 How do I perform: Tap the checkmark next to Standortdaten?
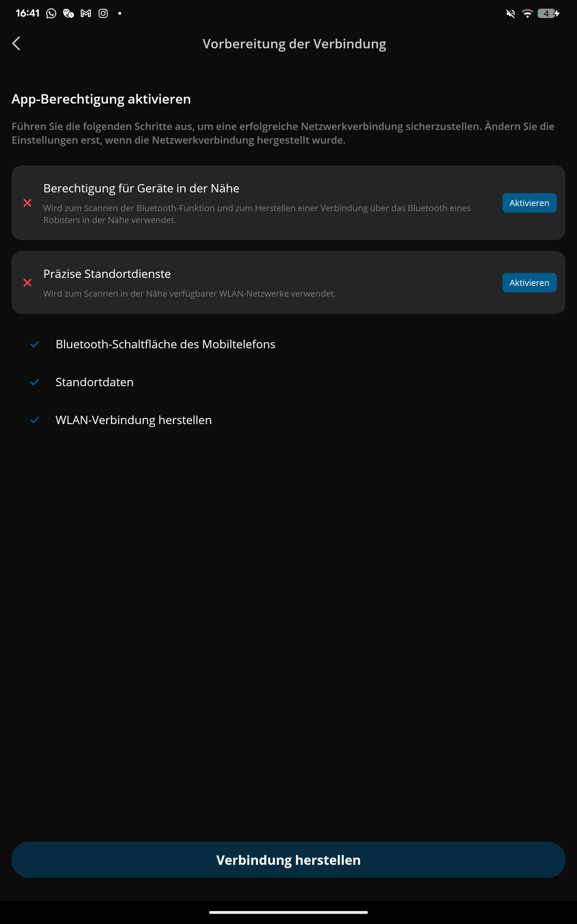(35, 382)
